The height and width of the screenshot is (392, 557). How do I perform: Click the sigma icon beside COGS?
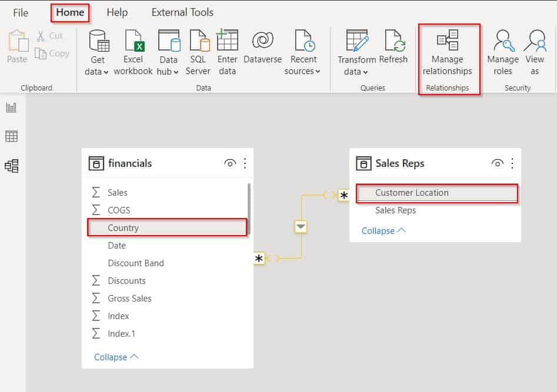(x=96, y=210)
